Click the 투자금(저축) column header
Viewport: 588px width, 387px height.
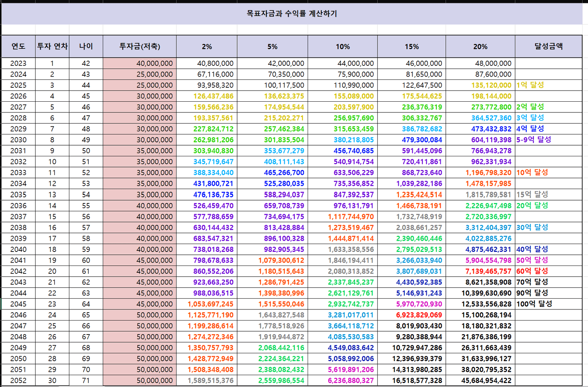[x=139, y=46]
